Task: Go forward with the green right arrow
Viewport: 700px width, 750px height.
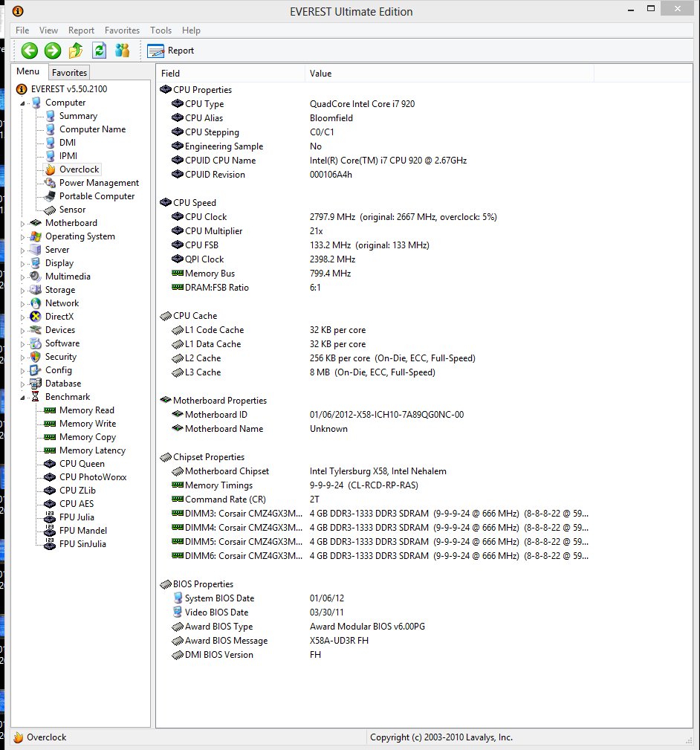Action: point(53,51)
